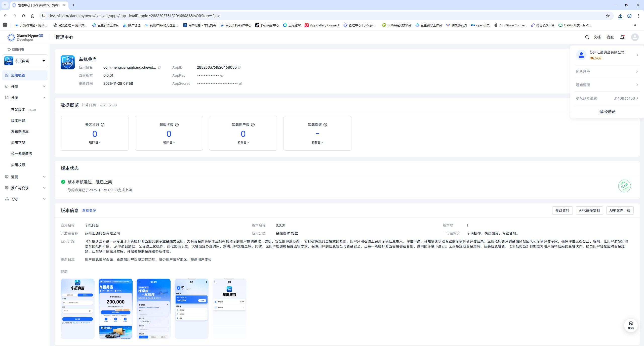Click the search magnifier icon

[x=587, y=37]
